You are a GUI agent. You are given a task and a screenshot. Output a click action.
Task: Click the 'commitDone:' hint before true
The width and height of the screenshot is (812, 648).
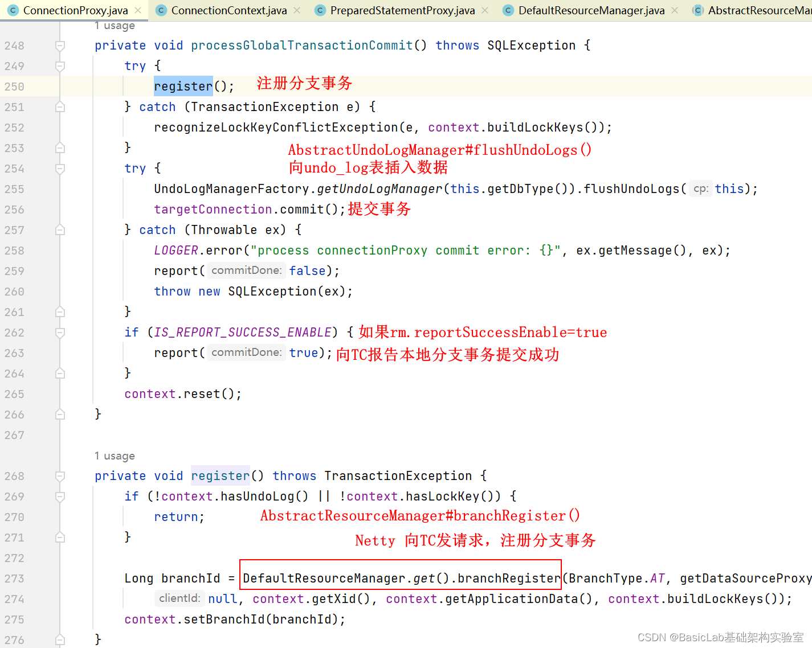[x=246, y=352]
